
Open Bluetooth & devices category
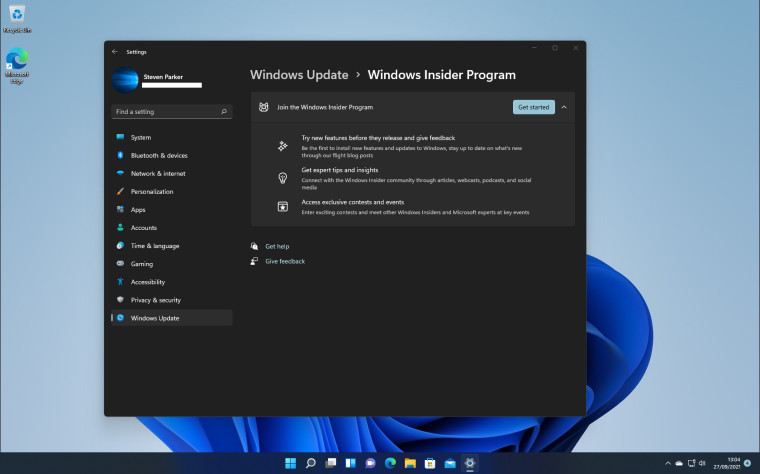[172, 155]
